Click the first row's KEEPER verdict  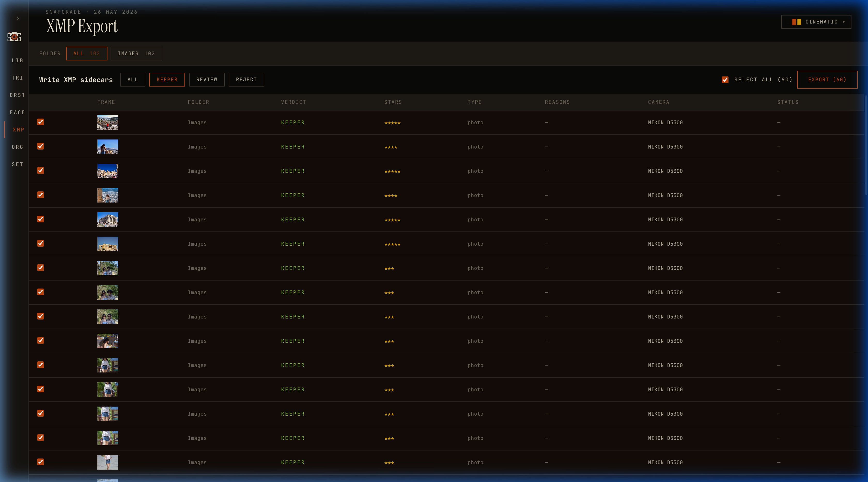coord(293,123)
